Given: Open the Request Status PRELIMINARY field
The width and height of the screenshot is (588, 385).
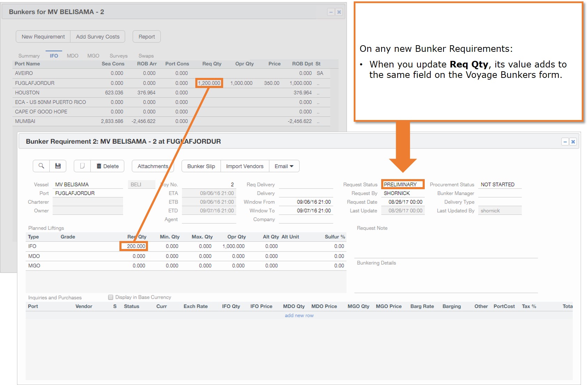Looking at the screenshot, I should [402, 185].
